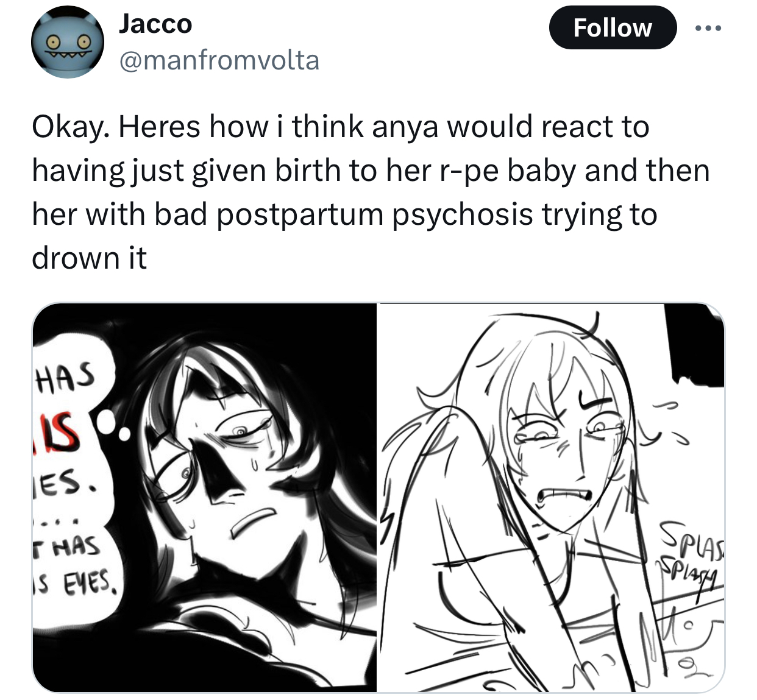
Task: Click the HAS text atop the bubble
Action: point(66,375)
